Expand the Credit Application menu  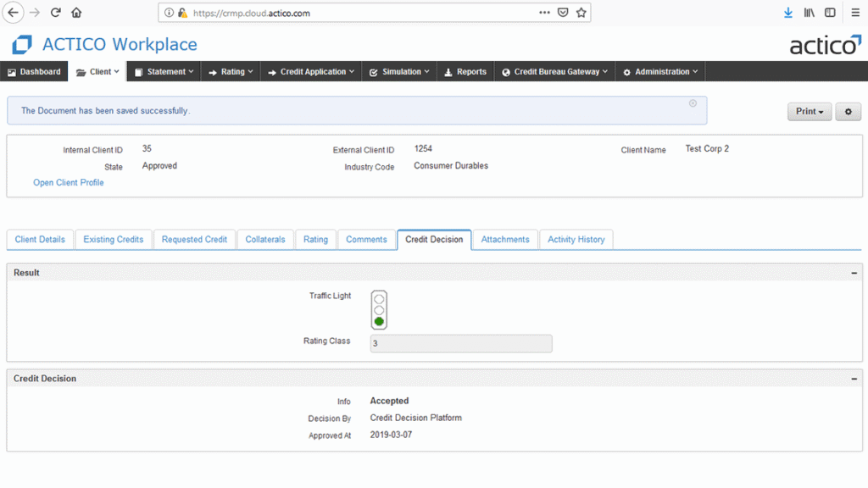310,72
